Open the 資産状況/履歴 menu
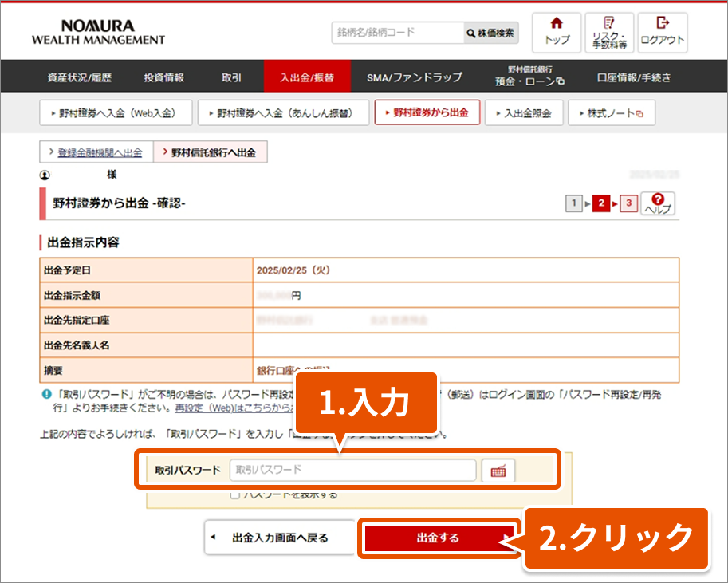728x583 pixels. 80,77
